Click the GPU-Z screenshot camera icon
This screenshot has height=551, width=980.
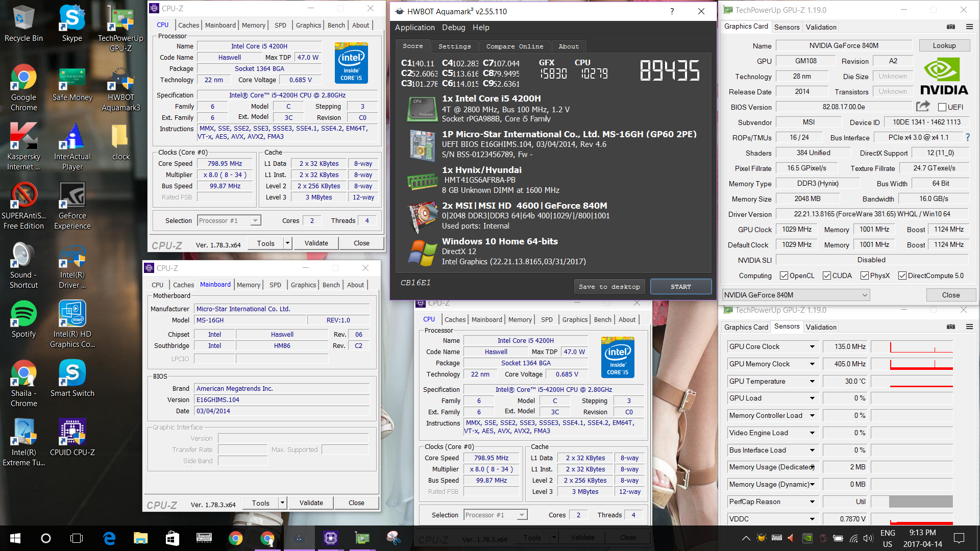(950, 27)
